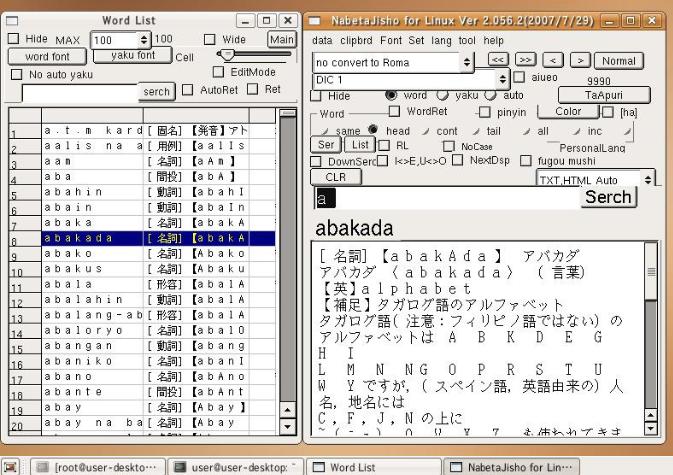Check the [ha] checkbox
673x475 pixels.
(x=608, y=112)
